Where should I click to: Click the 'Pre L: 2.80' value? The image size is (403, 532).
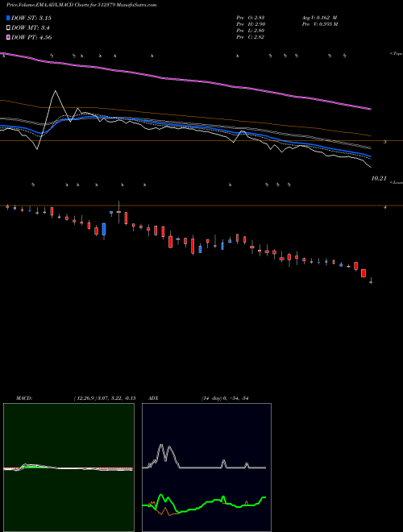coord(251,31)
